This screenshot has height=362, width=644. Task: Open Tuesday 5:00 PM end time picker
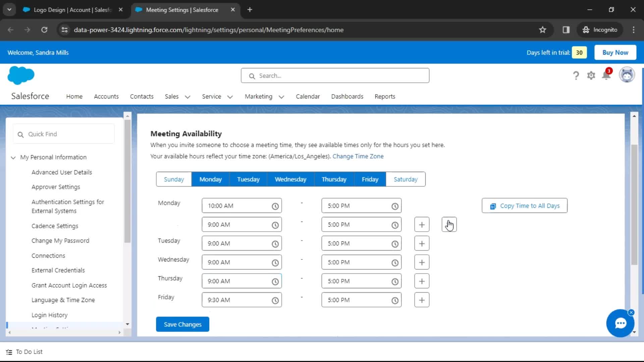(x=361, y=244)
